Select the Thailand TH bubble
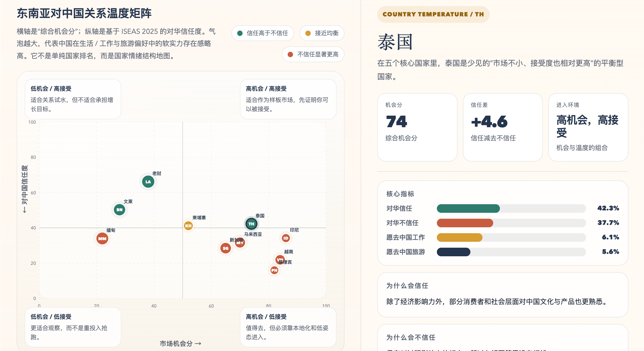 pyautogui.click(x=251, y=224)
